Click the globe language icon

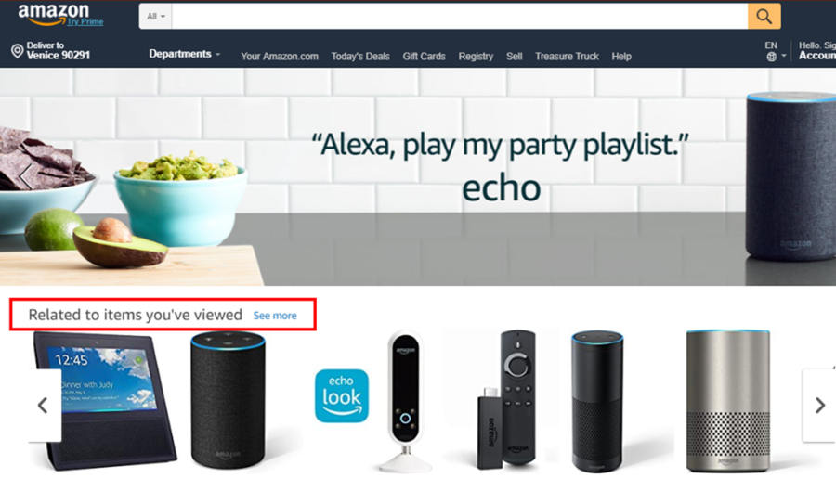click(771, 57)
